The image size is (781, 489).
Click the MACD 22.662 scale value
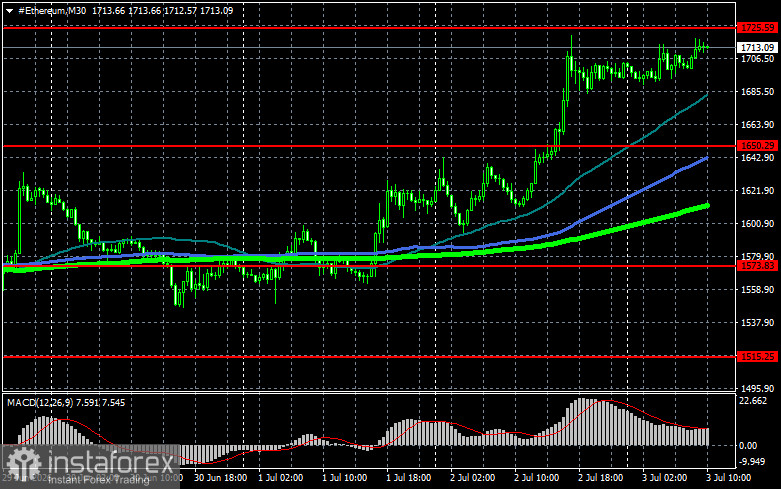[753, 401]
